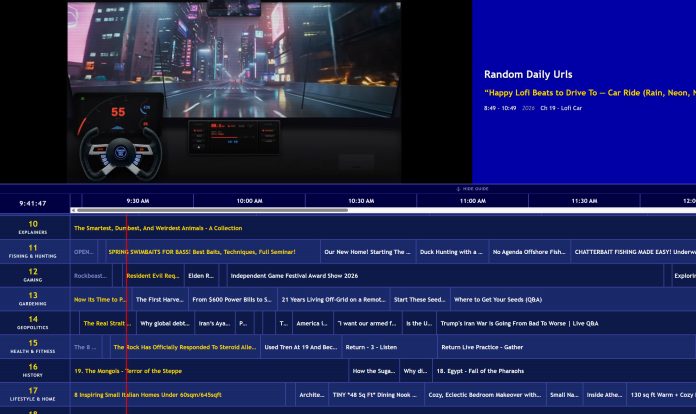Select channel 15 Health & Fitness
Screen dimensions: 696x414
[x=33, y=347]
